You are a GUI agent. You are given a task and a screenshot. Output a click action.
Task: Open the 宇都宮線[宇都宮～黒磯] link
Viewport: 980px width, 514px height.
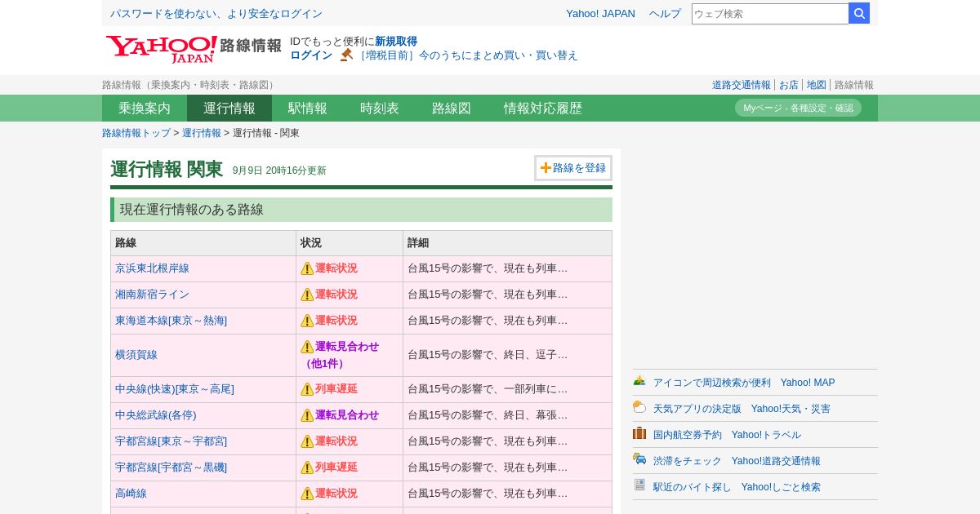(x=171, y=467)
